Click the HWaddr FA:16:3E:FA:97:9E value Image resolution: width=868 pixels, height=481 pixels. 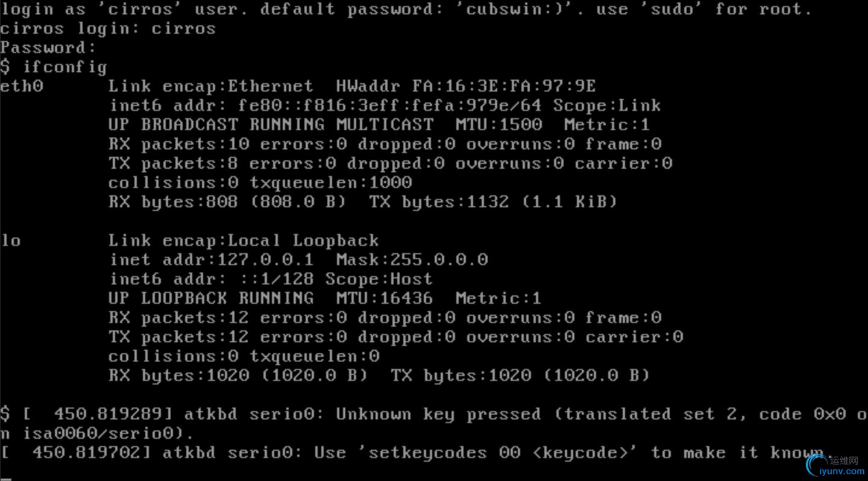tap(465, 86)
